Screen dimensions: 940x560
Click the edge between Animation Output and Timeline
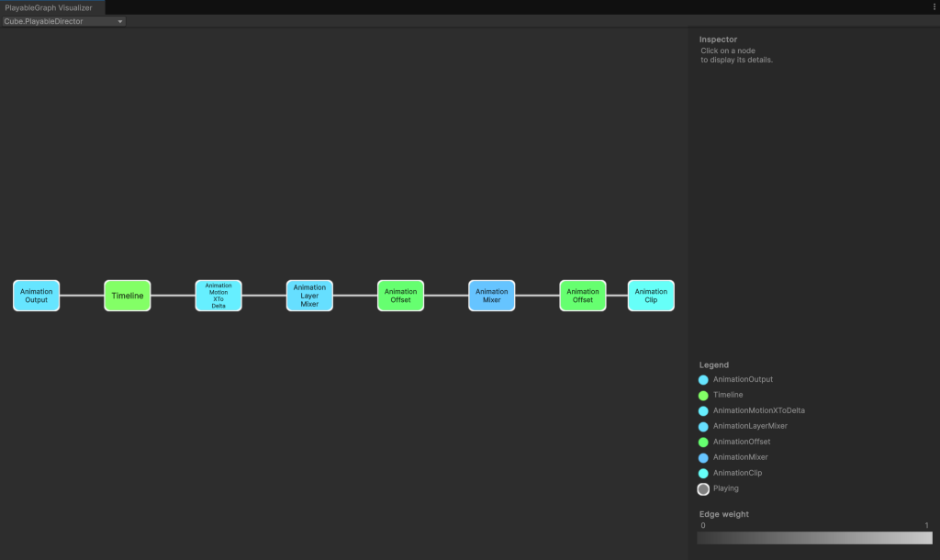coord(82,296)
